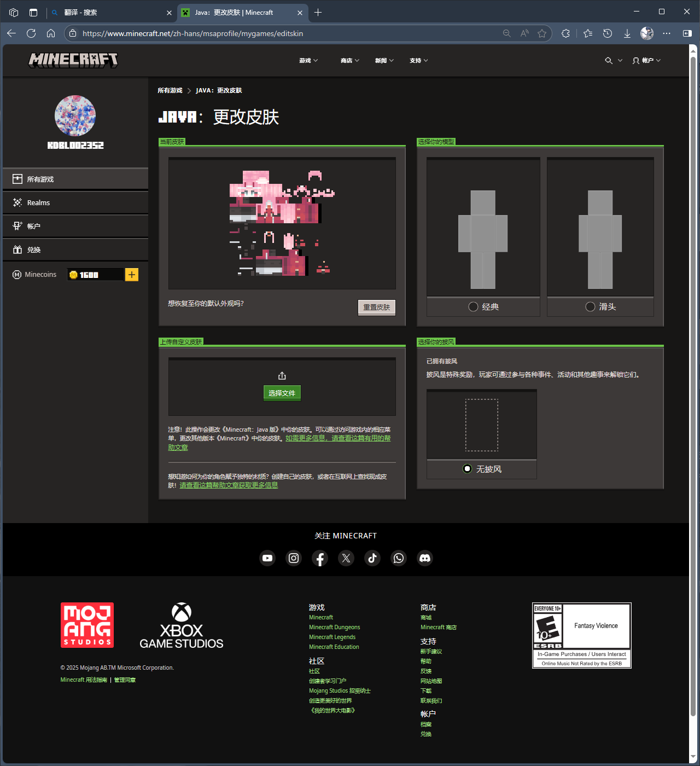This screenshot has height=766, width=700.
Task: Open footer link 管理同意
Action: tap(125, 680)
